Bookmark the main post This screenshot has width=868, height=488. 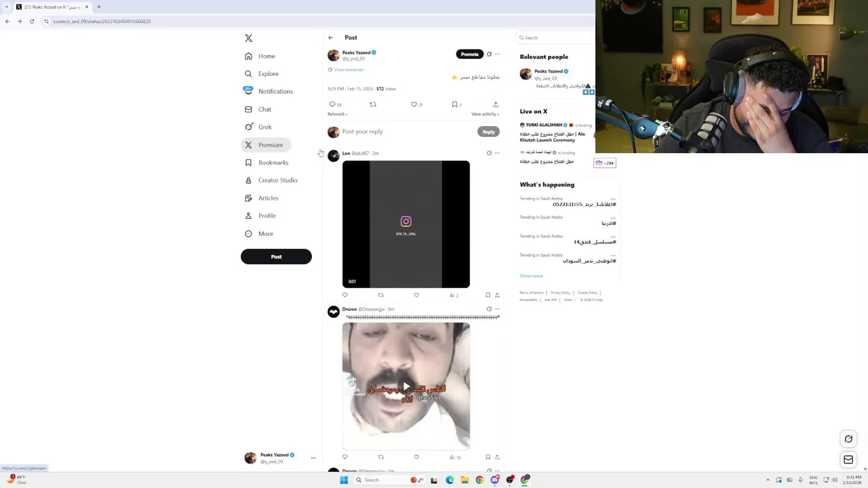(454, 104)
